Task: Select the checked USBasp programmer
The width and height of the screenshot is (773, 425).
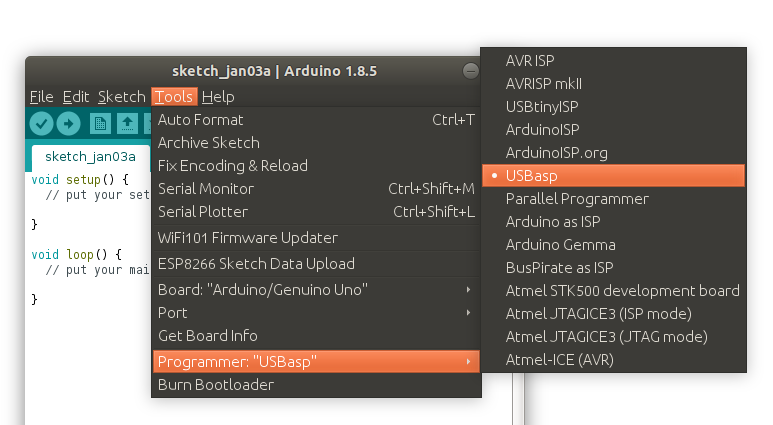Action: coord(613,176)
